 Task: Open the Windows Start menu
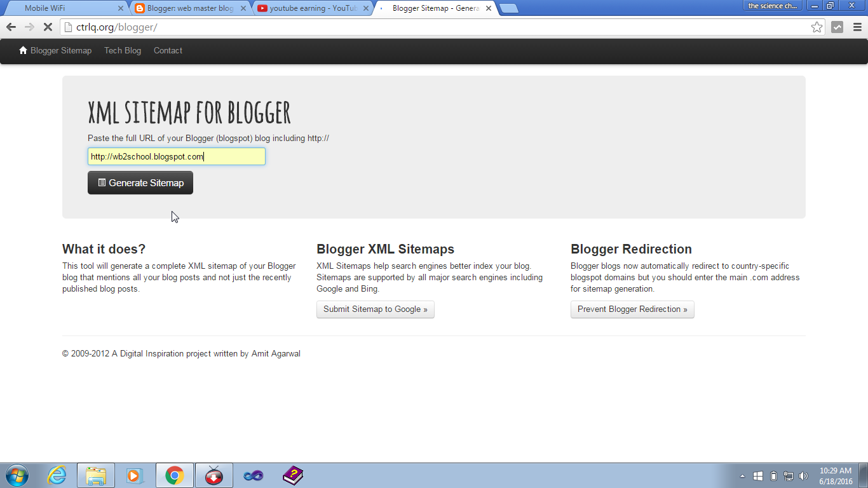coord(16,475)
